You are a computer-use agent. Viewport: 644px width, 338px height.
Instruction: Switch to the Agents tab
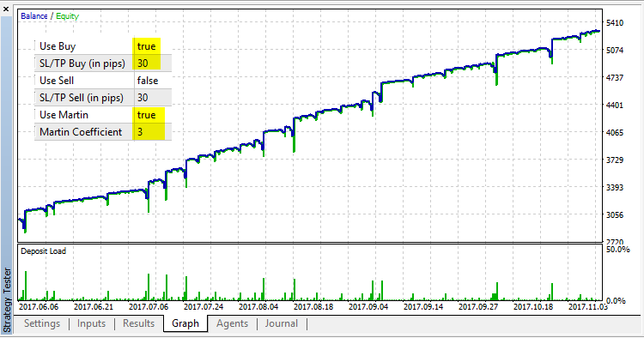coord(232,323)
